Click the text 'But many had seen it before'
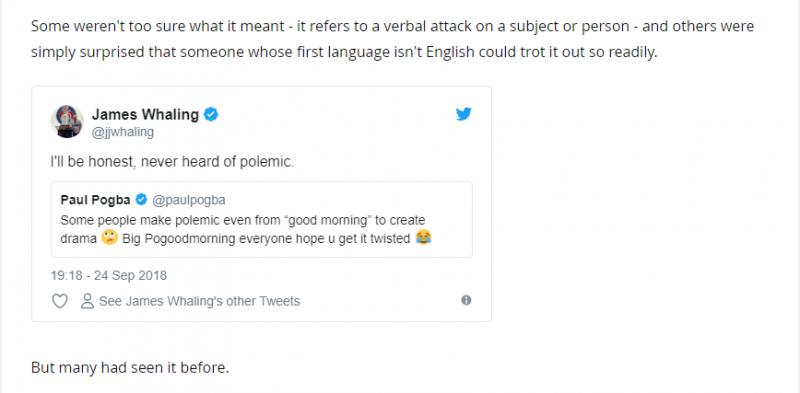Screen dimensions: 800x393 tap(130, 367)
